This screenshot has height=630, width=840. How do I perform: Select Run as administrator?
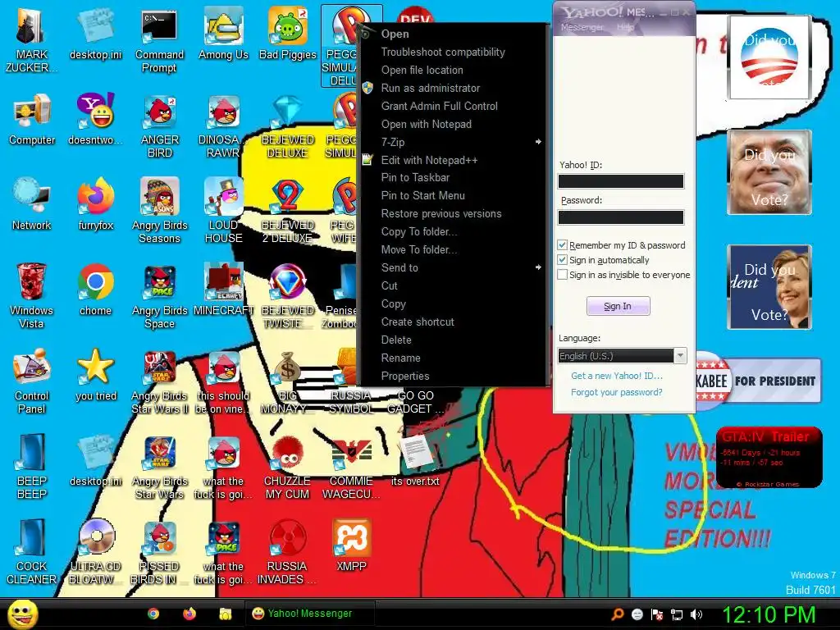click(453, 88)
